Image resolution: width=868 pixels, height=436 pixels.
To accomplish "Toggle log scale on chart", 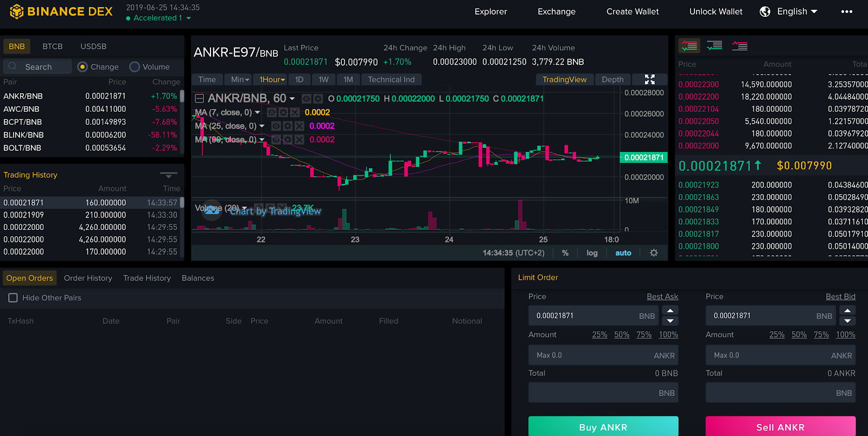I will (592, 253).
